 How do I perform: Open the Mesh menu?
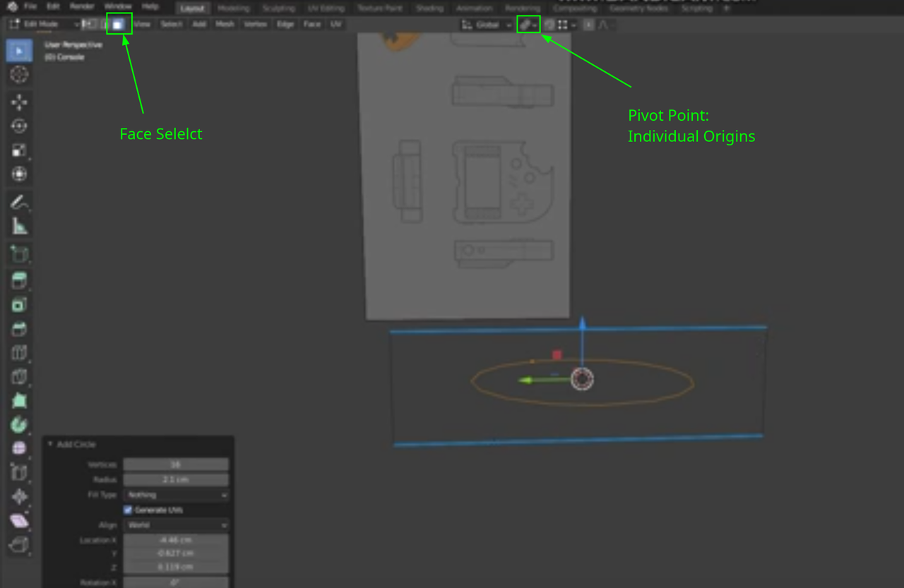point(225,24)
